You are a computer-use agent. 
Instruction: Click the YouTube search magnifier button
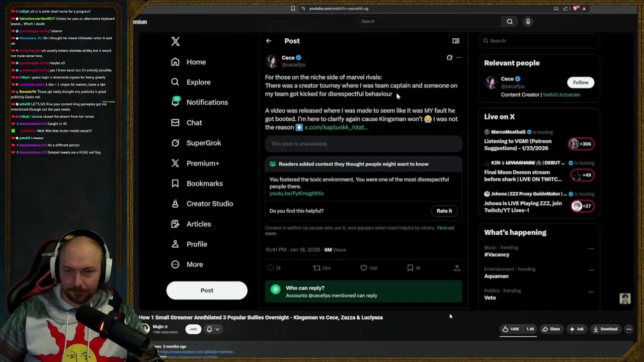point(510,21)
